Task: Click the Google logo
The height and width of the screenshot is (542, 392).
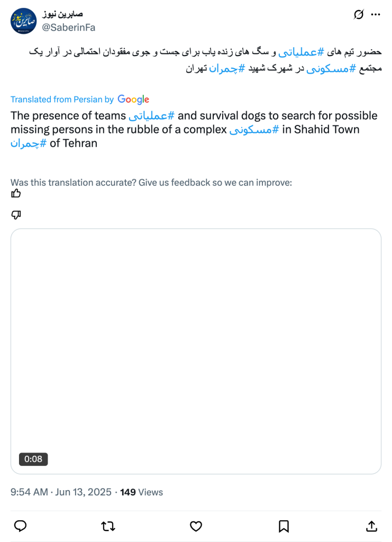Action: 133,100
